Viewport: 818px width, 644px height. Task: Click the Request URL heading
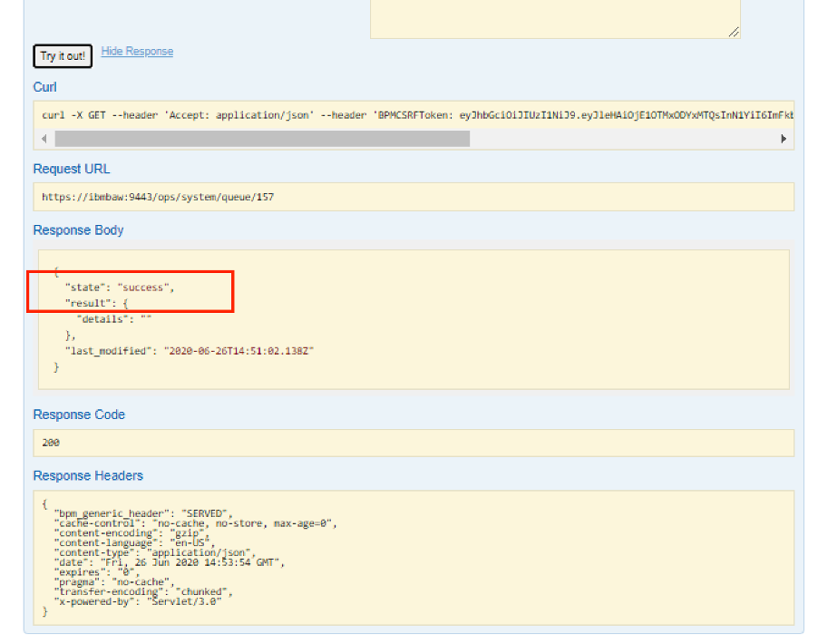[x=72, y=169]
